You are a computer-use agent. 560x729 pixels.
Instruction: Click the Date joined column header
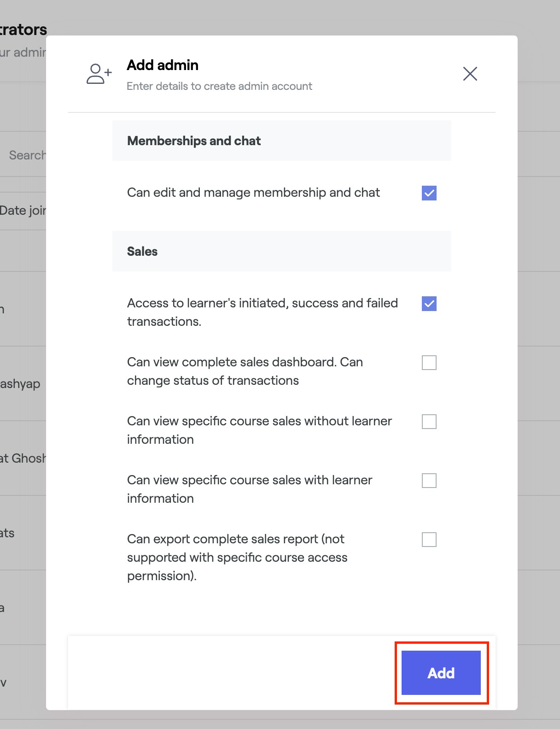pos(23,211)
